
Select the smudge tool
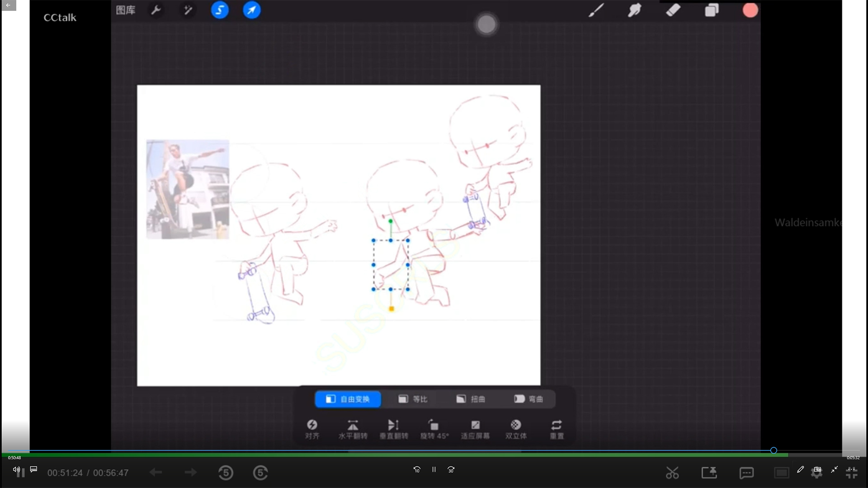pyautogui.click(x=634, y=10)
